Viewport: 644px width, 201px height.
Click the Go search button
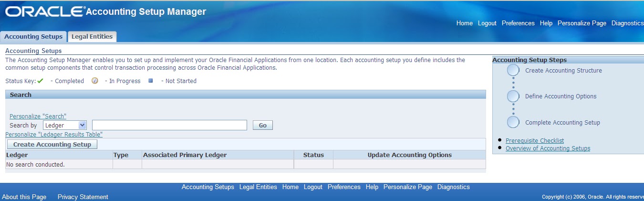[263, 125]
